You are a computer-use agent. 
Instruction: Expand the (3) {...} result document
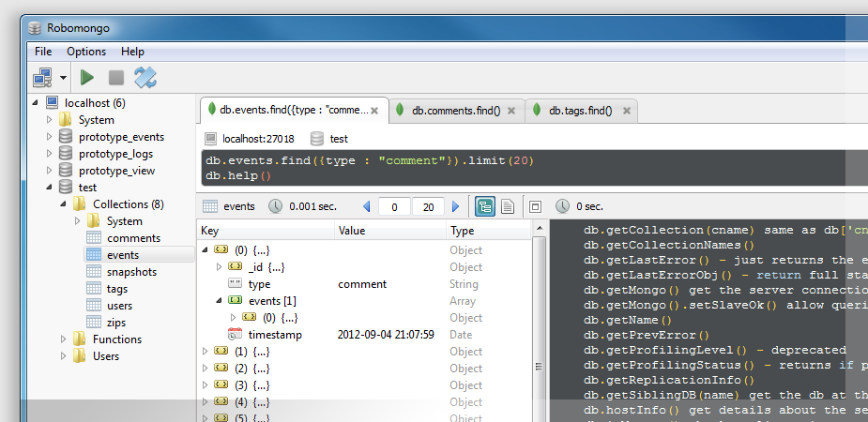205,384
